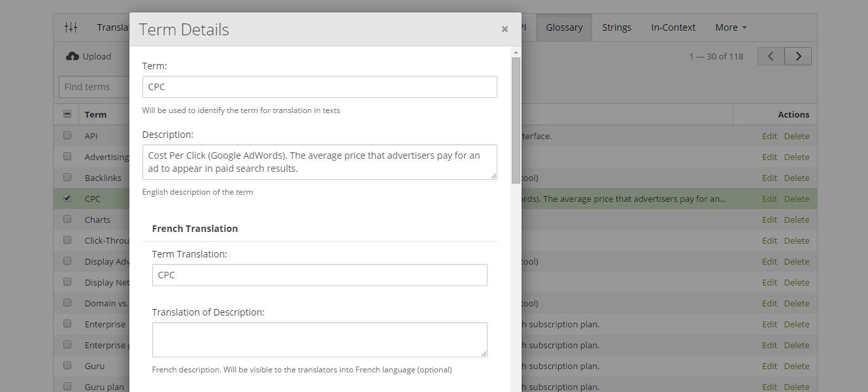Go to previous page of terms
The height and width of the screenshot is (392, 868).
pos(771,56)
